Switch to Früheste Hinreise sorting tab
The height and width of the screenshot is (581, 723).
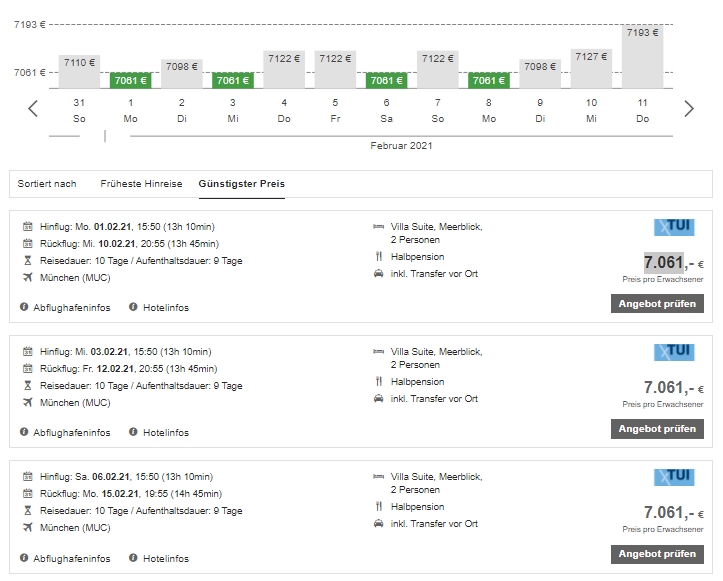(x=141, y=184)
